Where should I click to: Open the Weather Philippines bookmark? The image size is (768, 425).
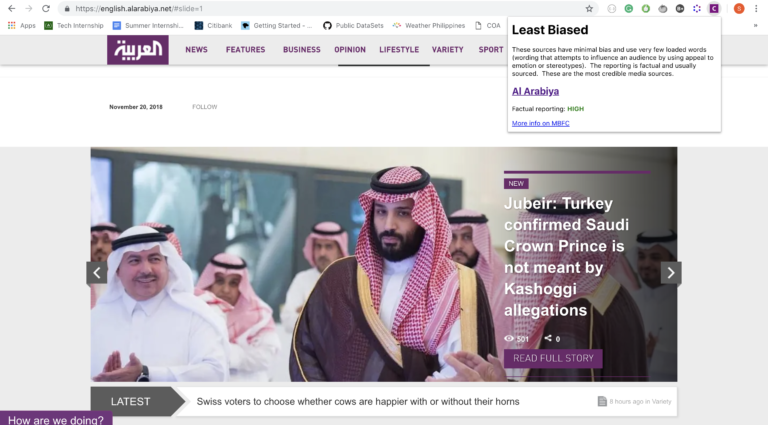tap(429, 25)
